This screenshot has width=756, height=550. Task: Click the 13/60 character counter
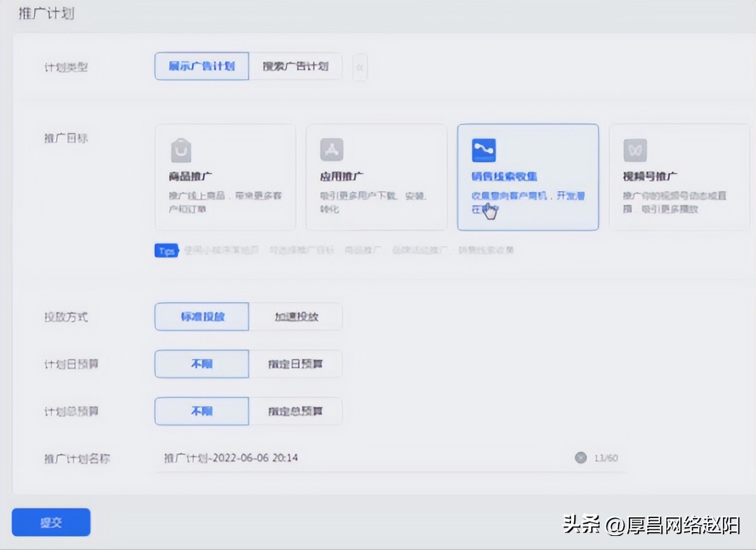pos(606,458)
